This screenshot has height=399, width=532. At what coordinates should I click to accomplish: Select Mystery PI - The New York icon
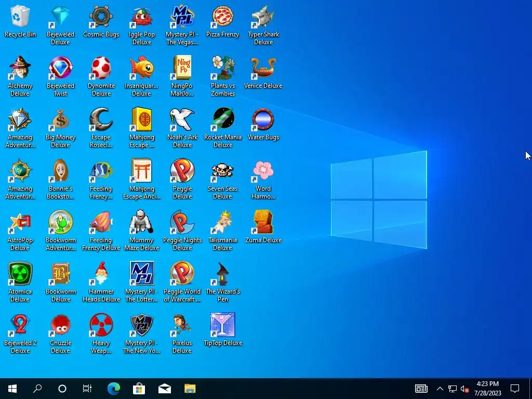point(142,325)
